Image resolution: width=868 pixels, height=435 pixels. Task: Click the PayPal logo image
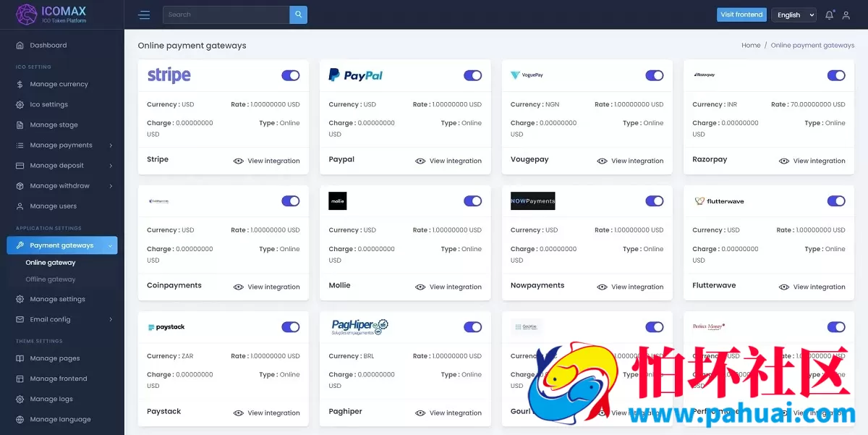(356, 75)
